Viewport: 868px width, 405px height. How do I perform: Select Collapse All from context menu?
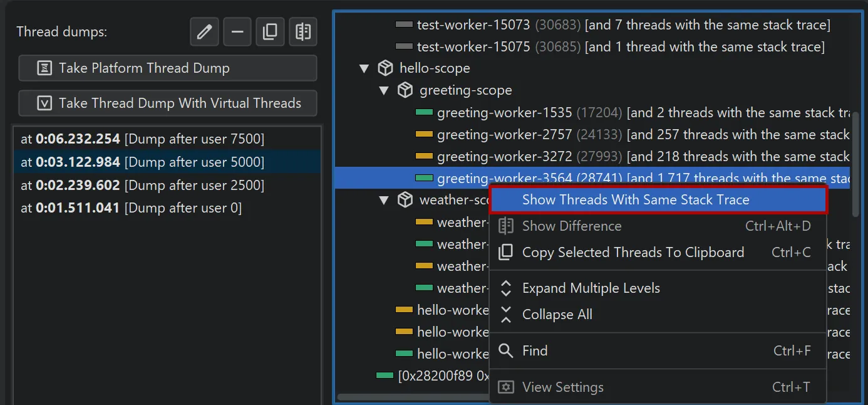point(557,314)
